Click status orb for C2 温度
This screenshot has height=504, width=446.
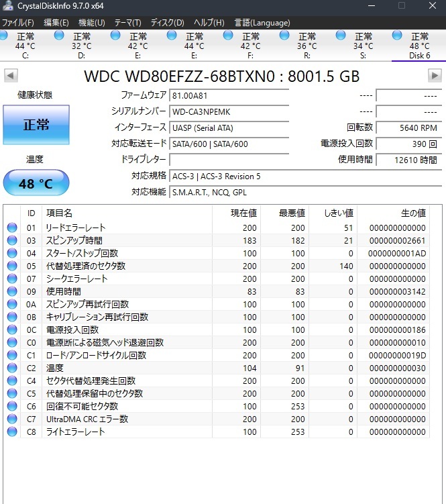pyautogui.click(x=12, y=368)
